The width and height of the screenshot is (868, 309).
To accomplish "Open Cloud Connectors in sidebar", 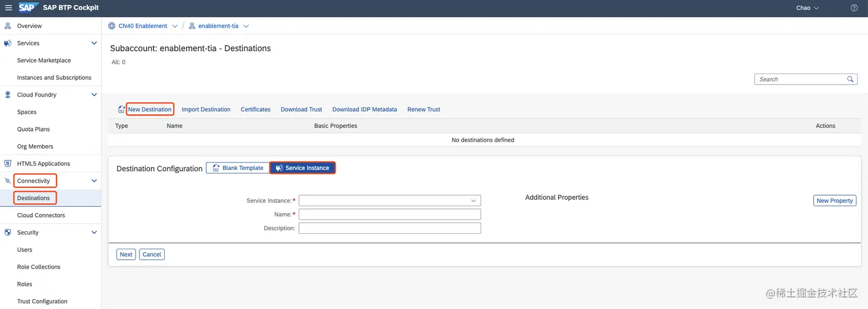I will tap(41, 215).
